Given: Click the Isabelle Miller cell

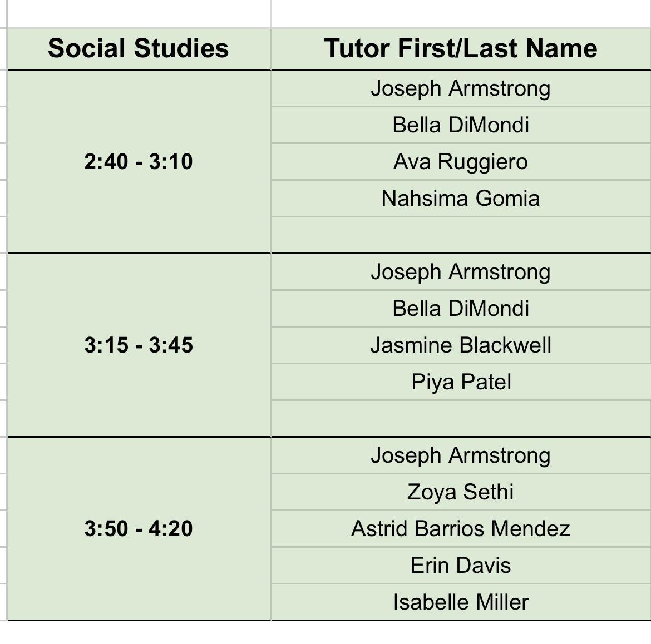Looking at the screenshot, I should pyautogui.click(x=460, y=602).
